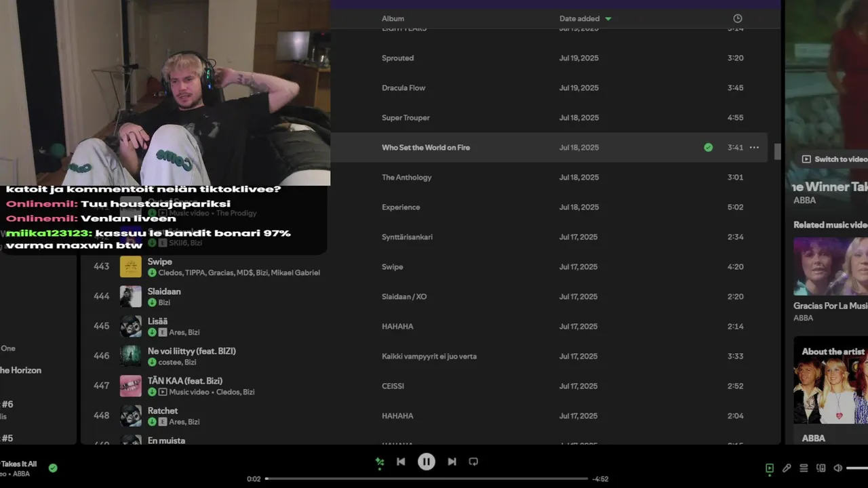Image resolution: width=868 pixels, height=488 pixels.
Task: Open the Cledos artist link on TÄN KAA
Action: (x=227, y=392)
